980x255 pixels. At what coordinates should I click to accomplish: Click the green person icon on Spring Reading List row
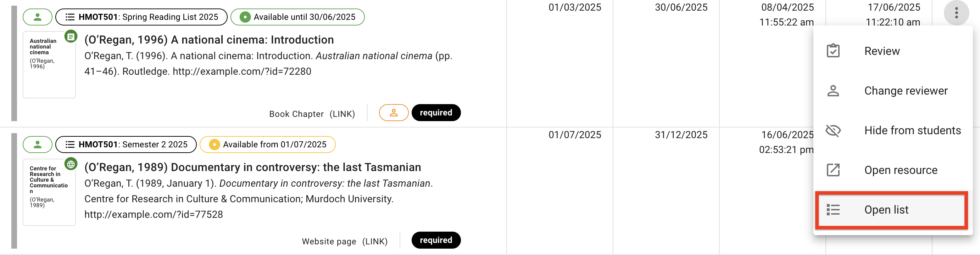[37, 17]
